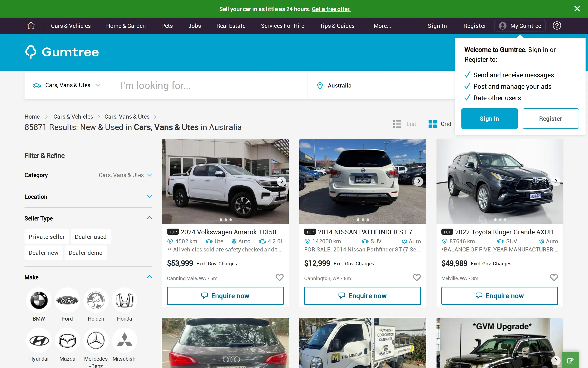
Task: Click the home icon in the navigation bar
Action: tap(31, 26)
